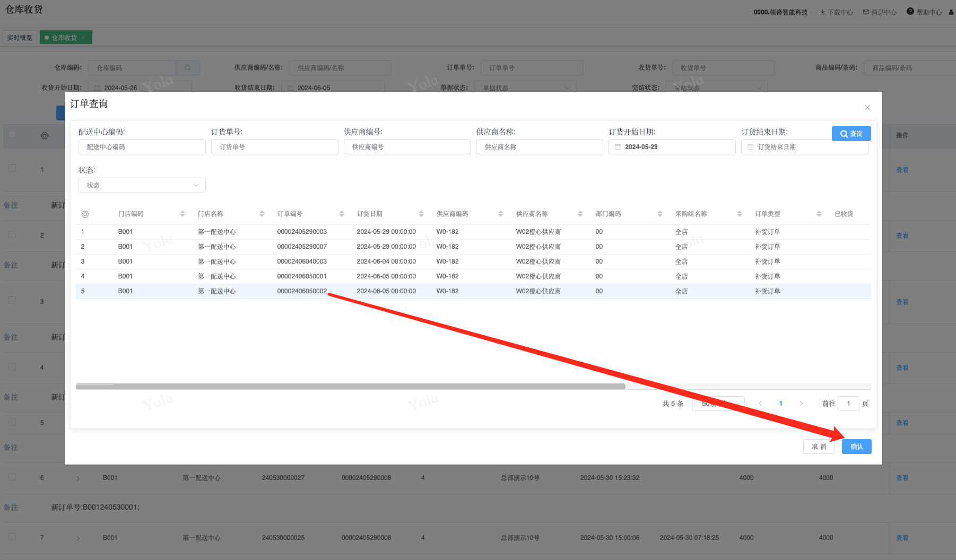The height and width of the screenshot is (560, 956).
Task: Check the row 1 checkbox in background table
Action: (12, 169)
